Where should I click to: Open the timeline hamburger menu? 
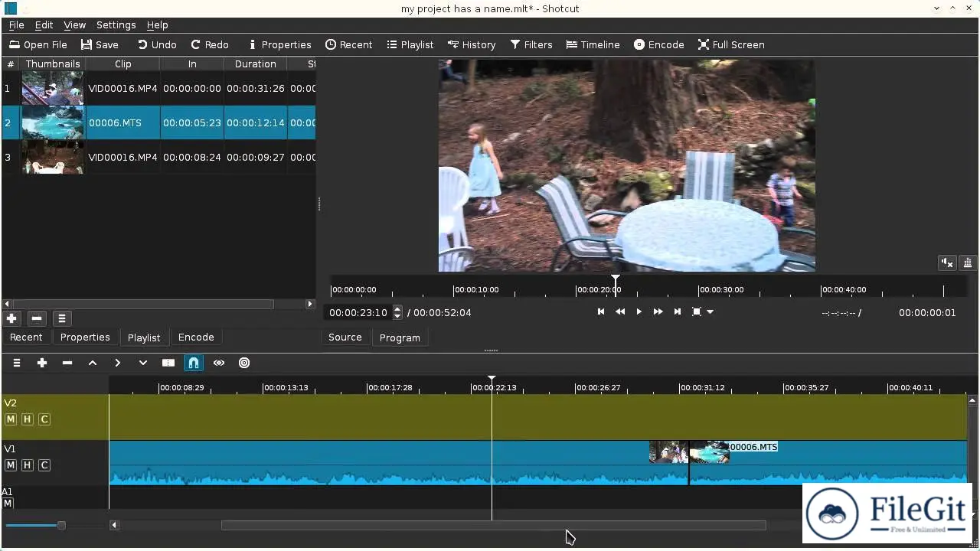coord(17,363)
